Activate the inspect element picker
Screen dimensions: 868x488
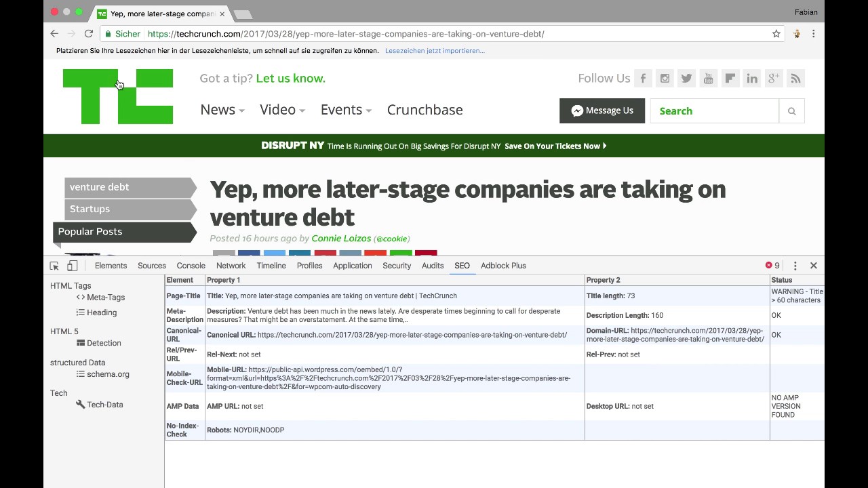coord(55,266)
